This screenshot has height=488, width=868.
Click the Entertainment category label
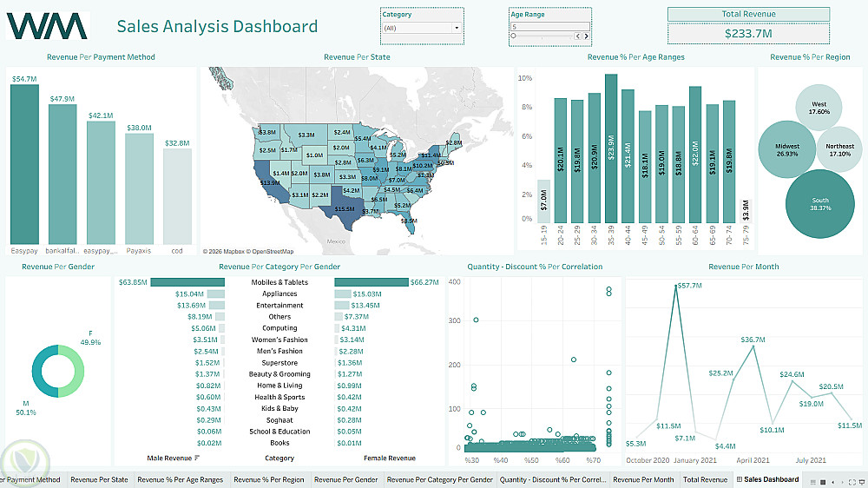[x=279, y=306]
